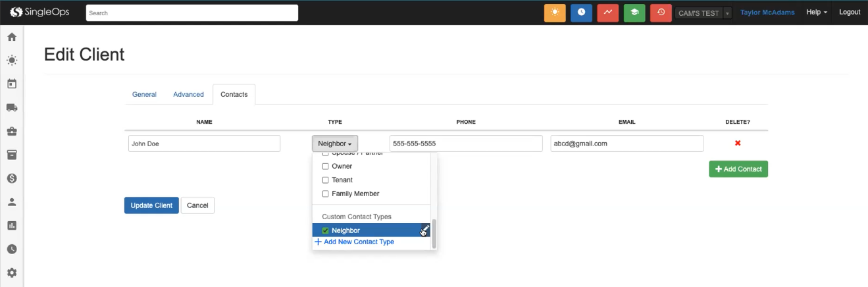Click the red X to delete contact
Viewport: 868px width, 287px height.
tap(738, 143)
